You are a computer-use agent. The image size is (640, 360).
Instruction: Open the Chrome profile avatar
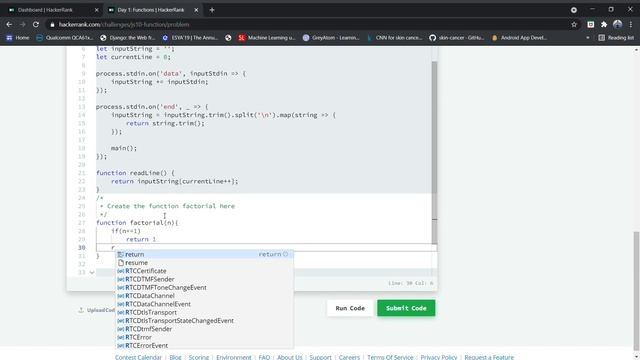617,24
